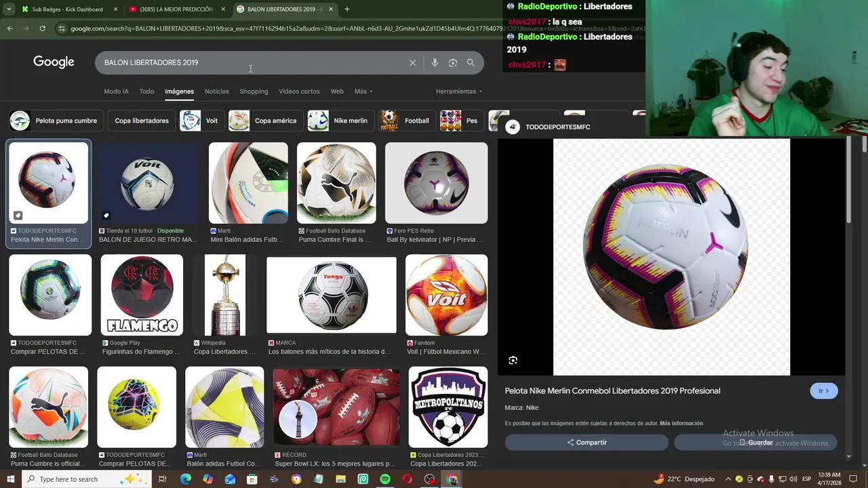Click the magnifier search submit icon

[x=471, y=62]
